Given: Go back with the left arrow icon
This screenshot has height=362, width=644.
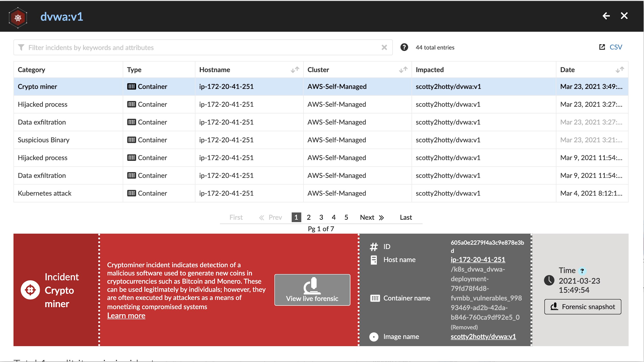Looking at the screenshot, I should 606,16.
